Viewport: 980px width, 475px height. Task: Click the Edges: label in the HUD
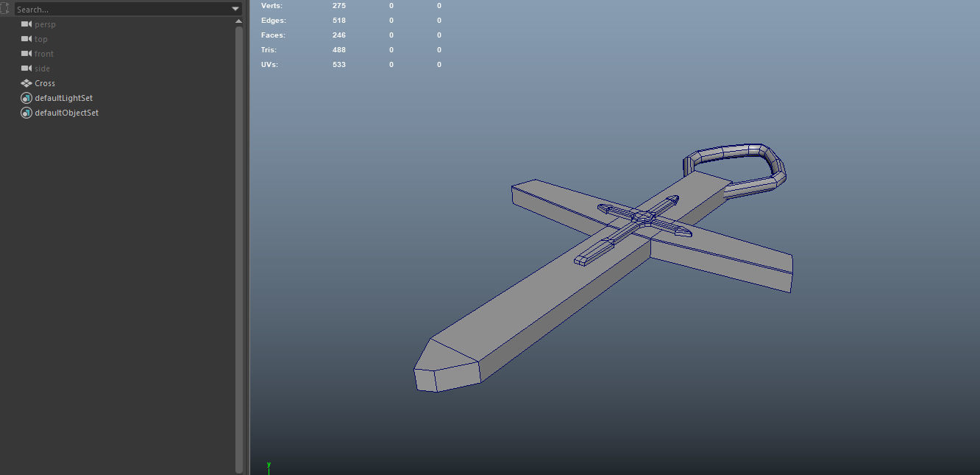pos(274,21)
